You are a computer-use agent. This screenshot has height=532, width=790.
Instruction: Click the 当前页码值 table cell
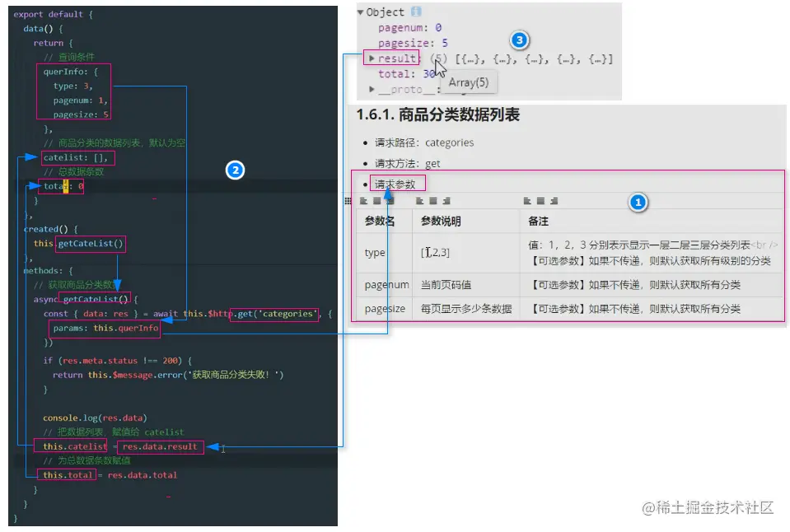[x=446, y=285]
